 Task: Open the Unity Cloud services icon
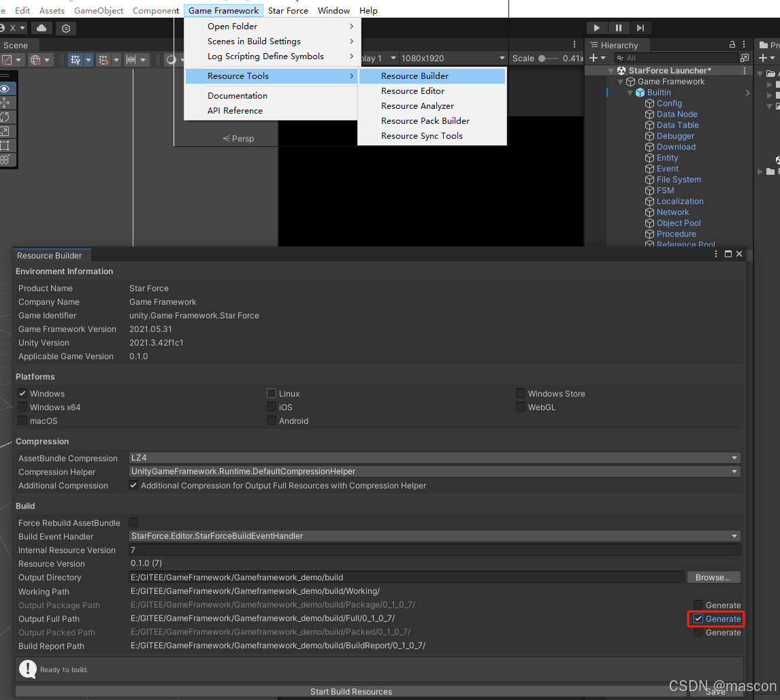tap(42, 28)
